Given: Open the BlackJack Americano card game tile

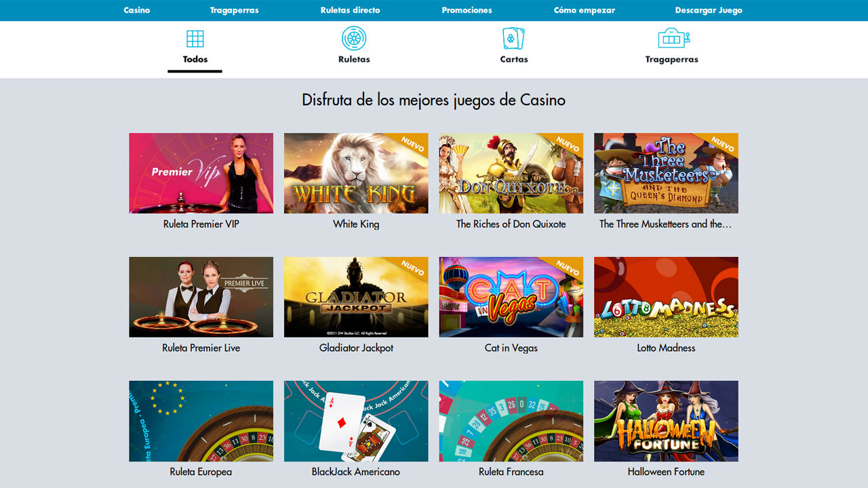Looking at the screenshot, I should [x=356, y=421].
